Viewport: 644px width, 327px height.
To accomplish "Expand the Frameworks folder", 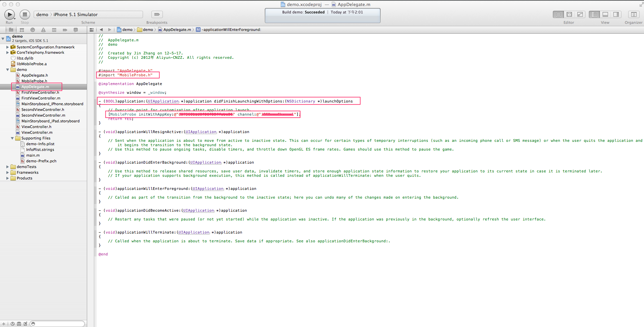I will coord(7,172).
